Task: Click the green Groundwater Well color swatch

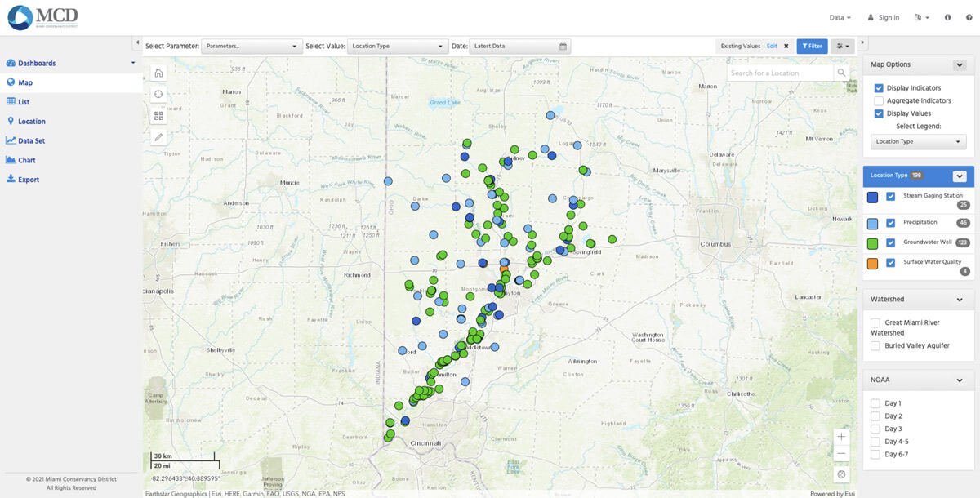Action: tap(872, 242)
